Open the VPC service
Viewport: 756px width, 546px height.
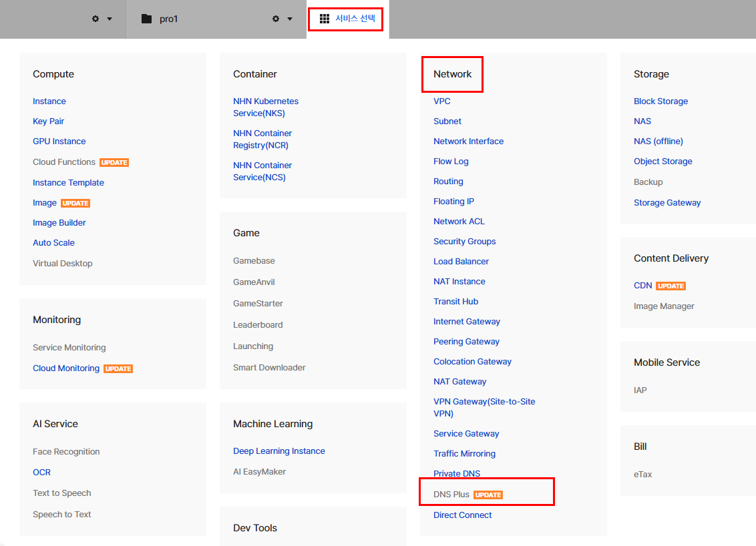coord(442,101)
